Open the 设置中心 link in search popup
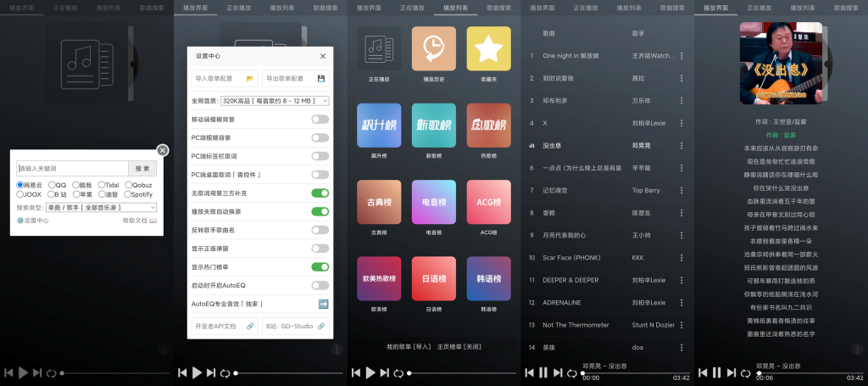The height and width of the screenshot is (386, 868). (x=33, y=221)
